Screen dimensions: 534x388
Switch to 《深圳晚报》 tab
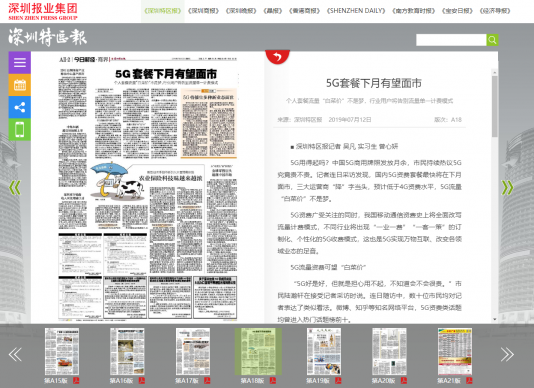tap(241, 11)
